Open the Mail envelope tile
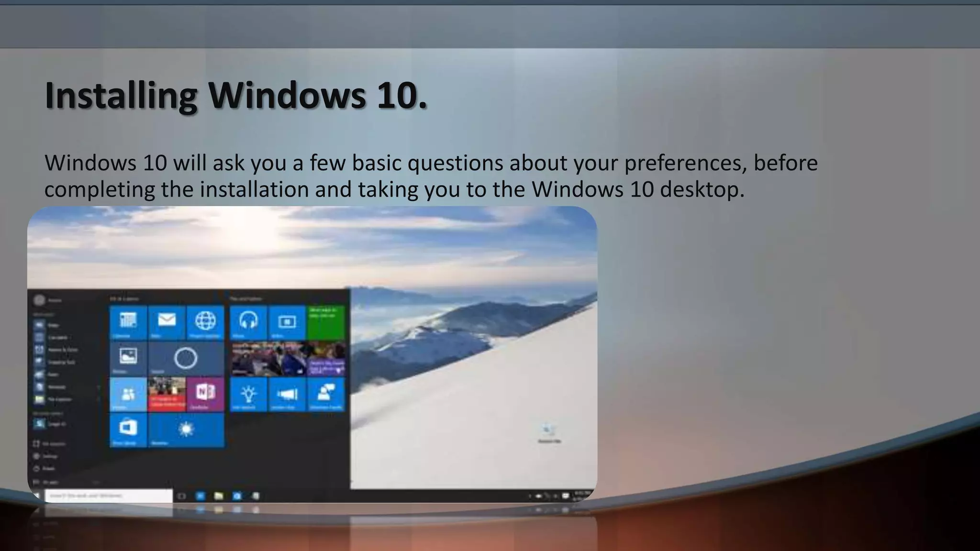Screen dimensions: 980x551 (167, 322)
